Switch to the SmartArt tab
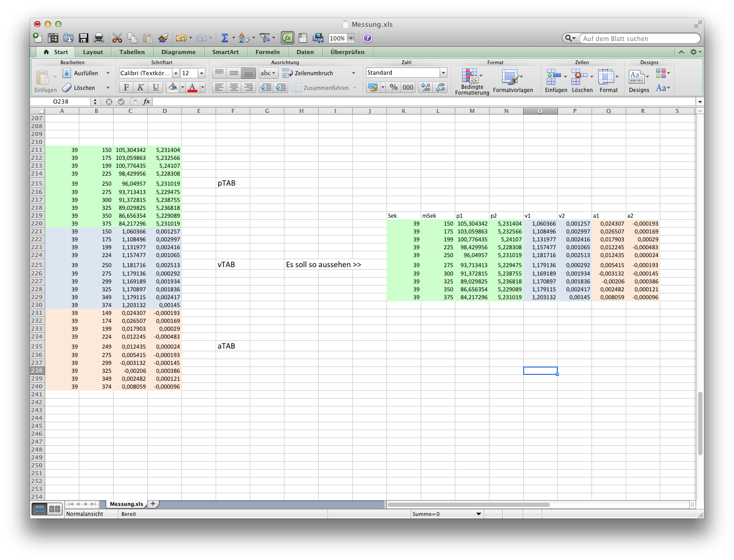Screen dimensions: 734x560 click(x=226, y=52)
